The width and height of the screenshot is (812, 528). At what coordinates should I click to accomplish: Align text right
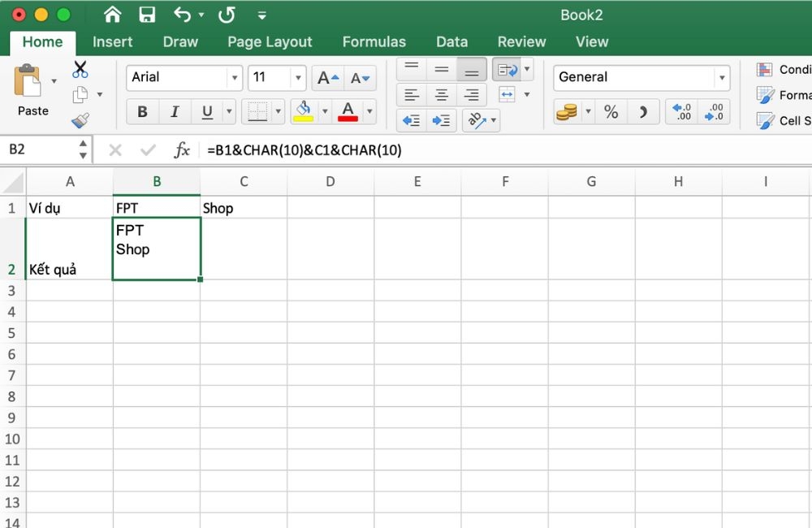coord(472,95)
